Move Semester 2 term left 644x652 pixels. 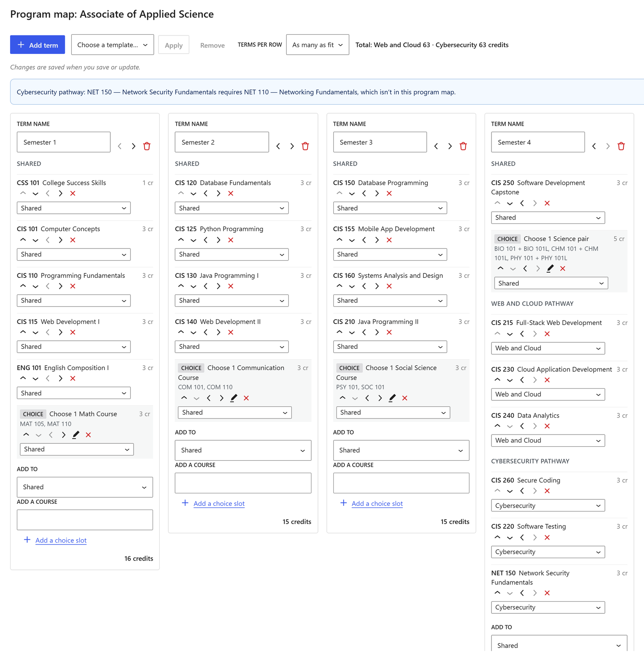pos(278,146)
